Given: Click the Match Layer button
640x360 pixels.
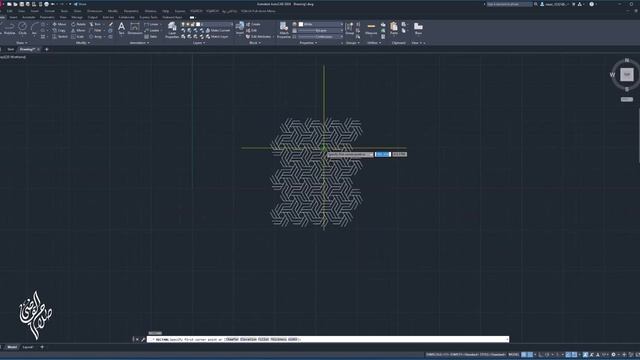Looking at the screenshot, I should coord(217,36).
